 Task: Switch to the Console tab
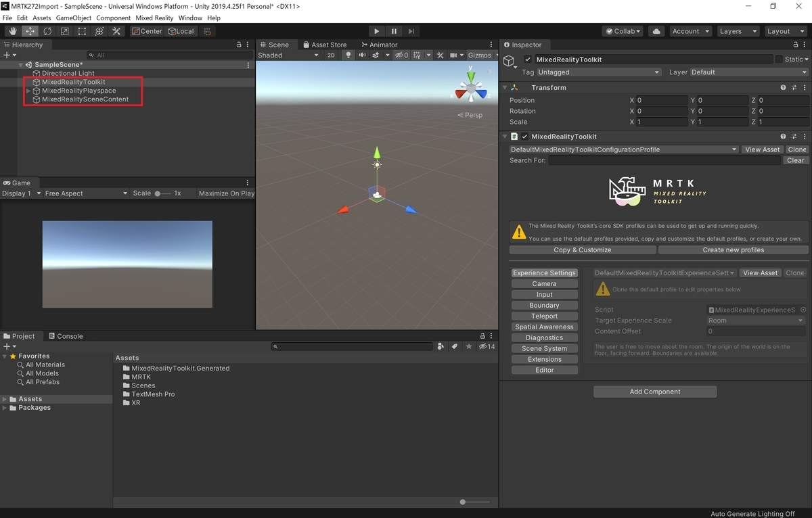(x=65, y=336)
